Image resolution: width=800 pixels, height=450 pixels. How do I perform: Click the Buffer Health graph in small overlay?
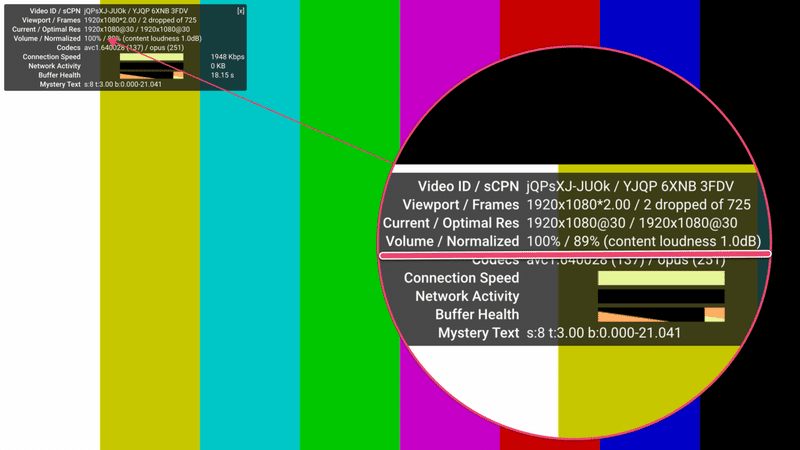[x=152, y=75]
